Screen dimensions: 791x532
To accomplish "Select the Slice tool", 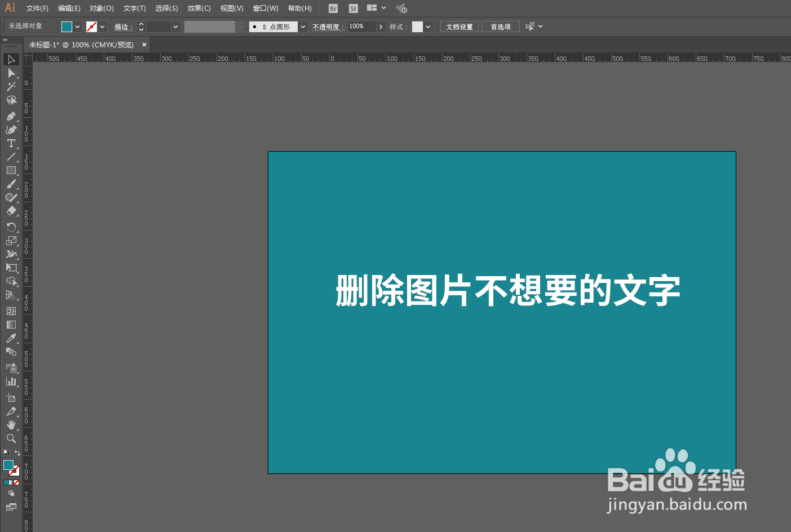I will 11,411.
